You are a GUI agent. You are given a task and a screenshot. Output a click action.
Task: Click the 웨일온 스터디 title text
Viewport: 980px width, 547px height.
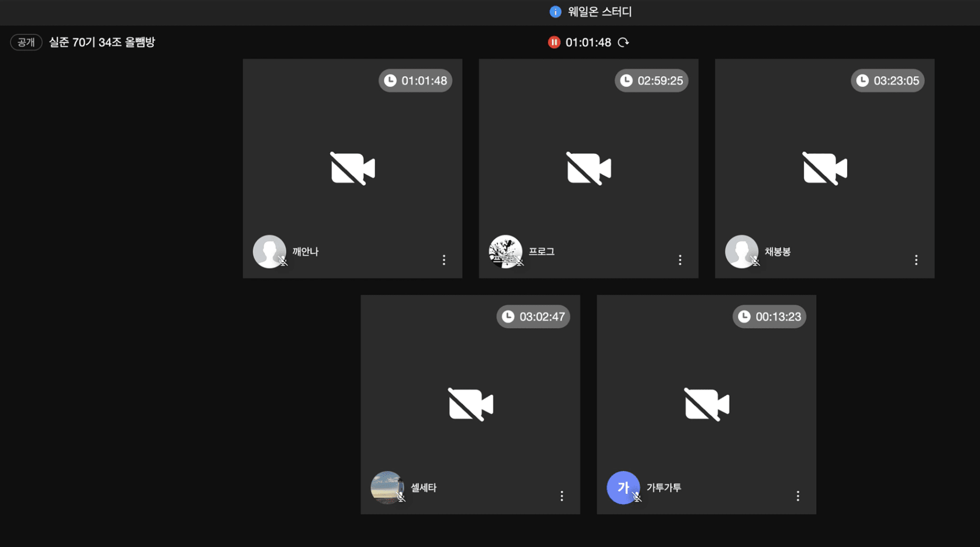600,12
